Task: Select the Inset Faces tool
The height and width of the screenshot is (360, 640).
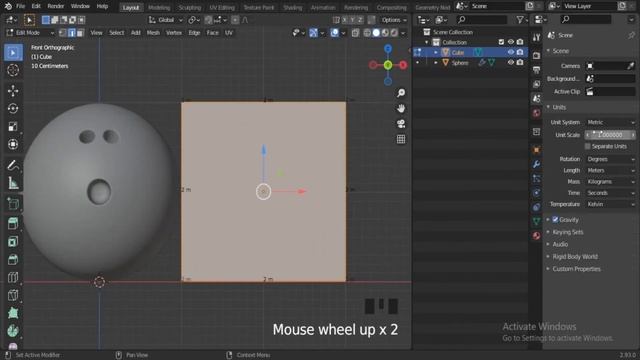Action: (13, 241)
